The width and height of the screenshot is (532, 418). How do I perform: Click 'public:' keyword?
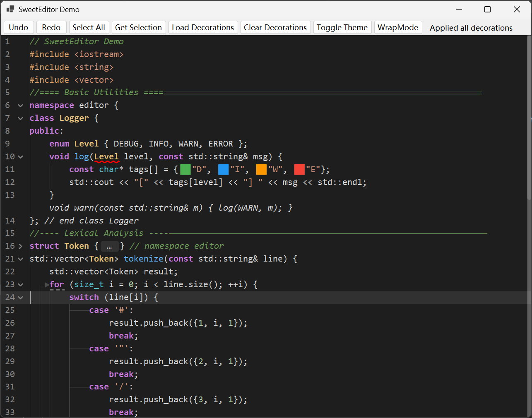point(46,131)
